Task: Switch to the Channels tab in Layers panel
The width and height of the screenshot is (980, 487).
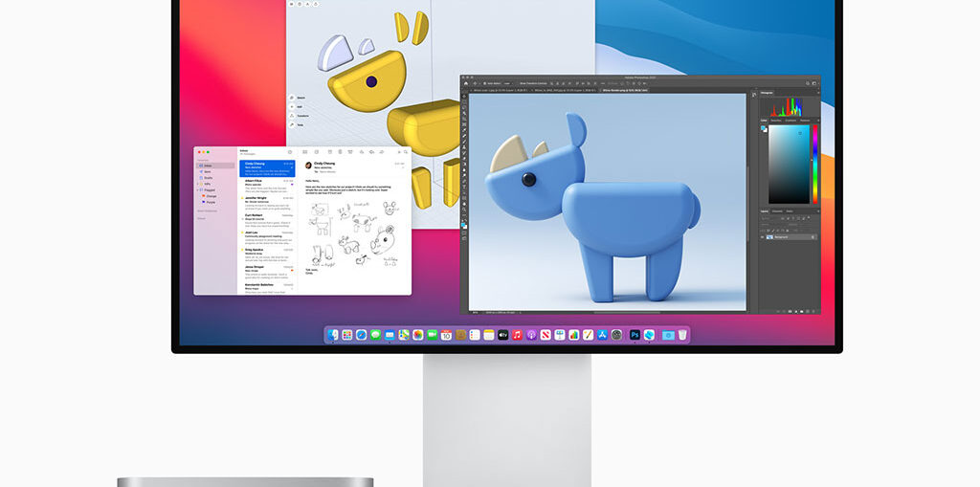Action: point(777,210)
